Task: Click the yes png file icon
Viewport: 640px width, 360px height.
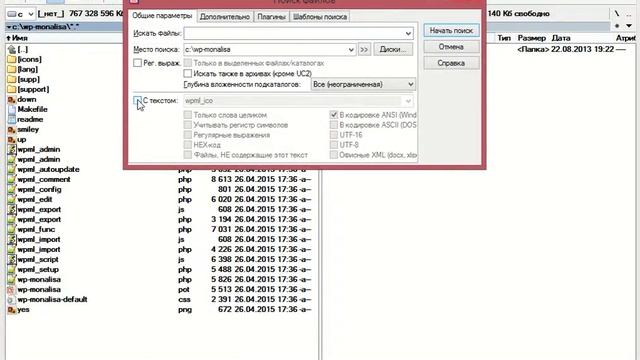Action: tap(12, 309)
